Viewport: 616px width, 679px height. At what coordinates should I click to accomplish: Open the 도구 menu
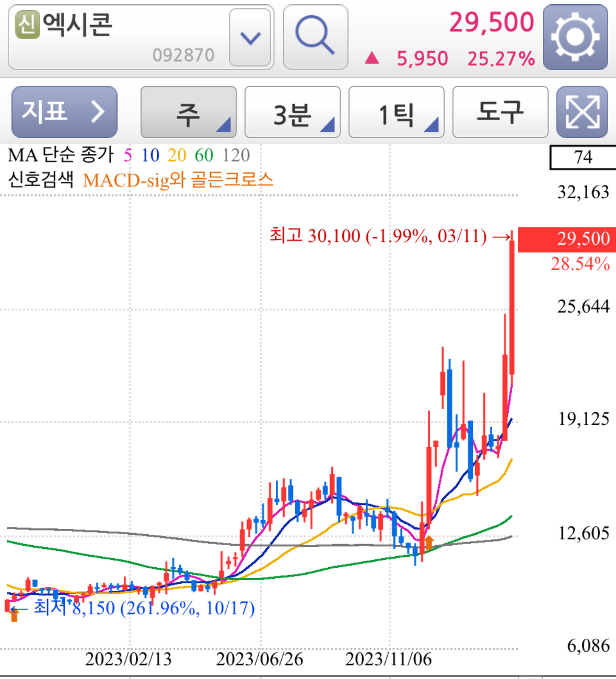tap(499, 112)
